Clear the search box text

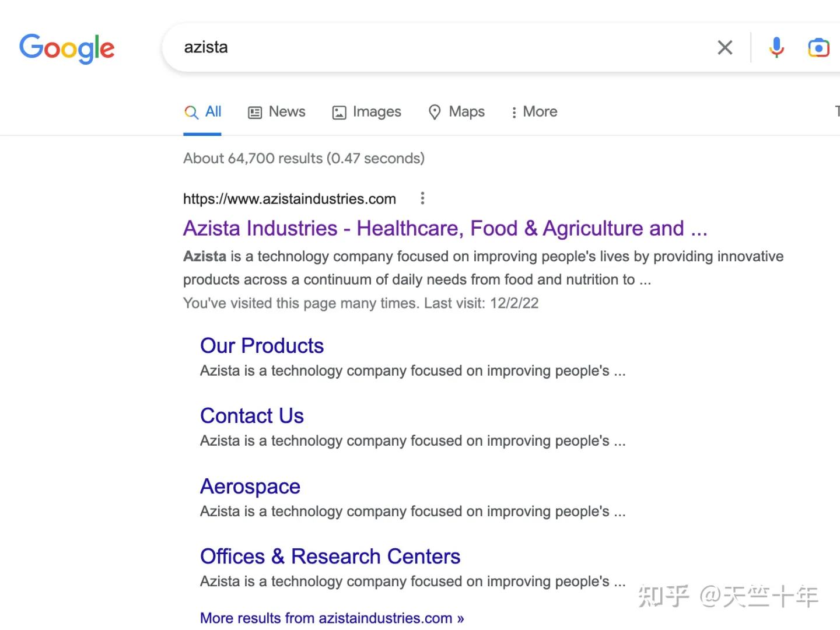coord(724,47)
